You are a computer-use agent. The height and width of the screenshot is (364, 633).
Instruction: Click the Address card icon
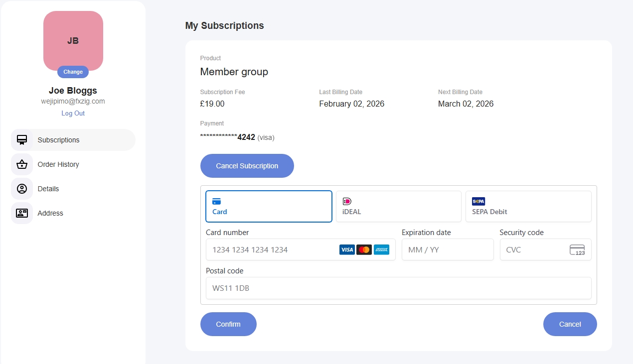pos(22,213)
